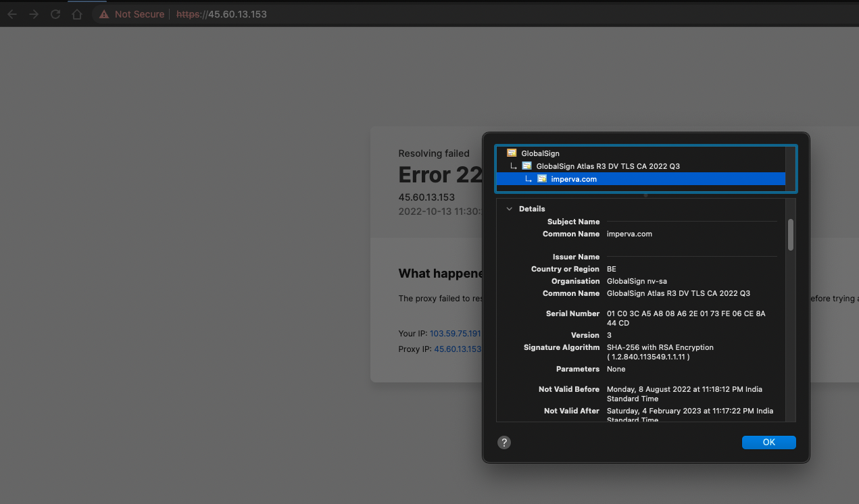The height and width of the screenshot is (504, 859).
Task: Select the imperva.com leaf certificate icon
Action: point(541,178)
